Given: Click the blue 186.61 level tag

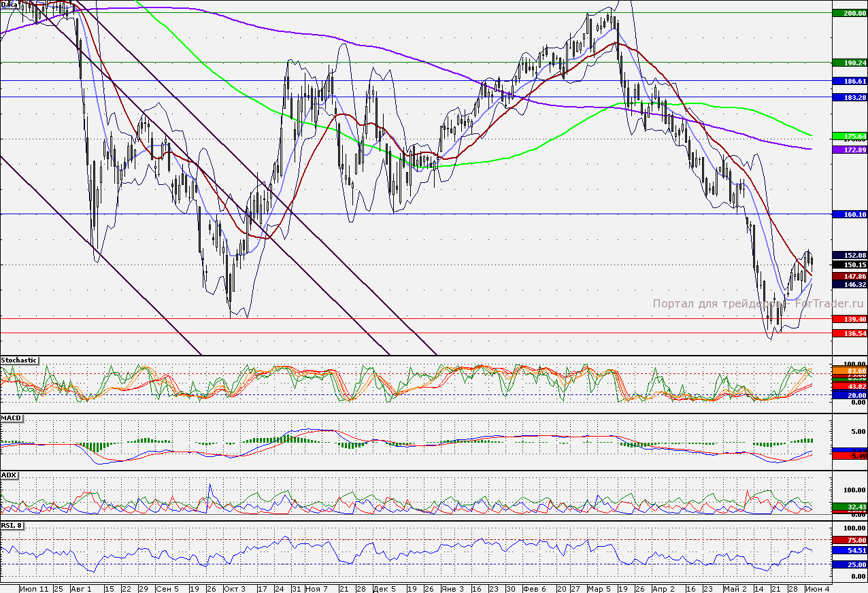Looking at the screenshot, I should click(850, 81).
